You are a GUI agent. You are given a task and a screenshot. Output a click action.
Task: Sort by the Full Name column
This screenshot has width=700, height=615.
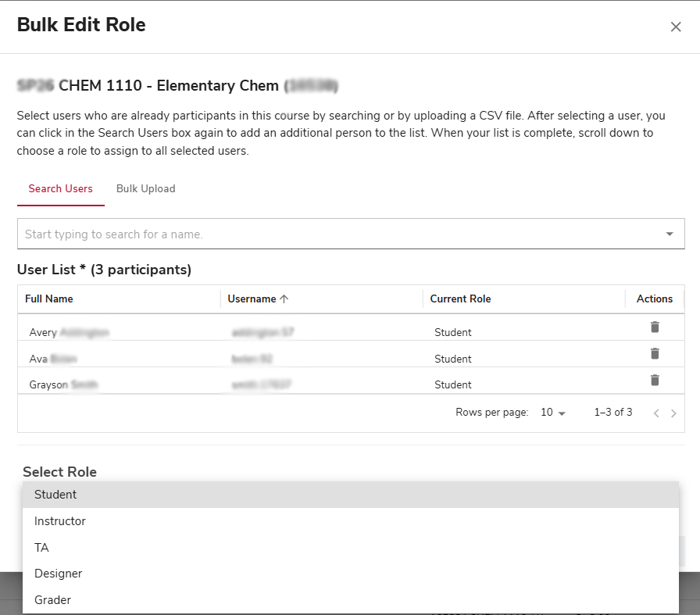coord(49,299)
